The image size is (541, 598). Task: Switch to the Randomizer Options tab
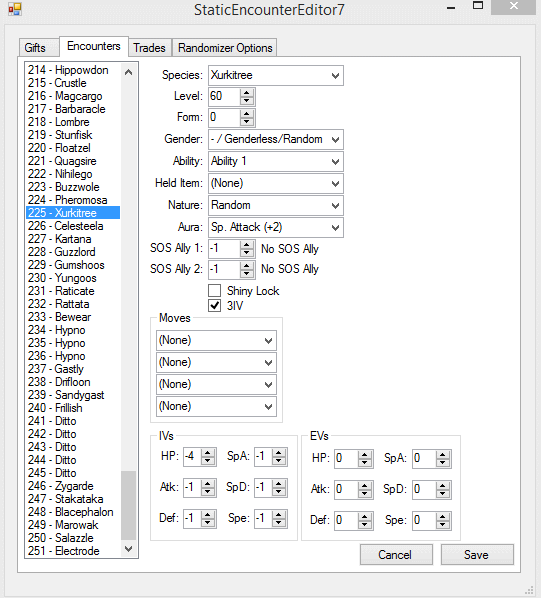[225, 48]
